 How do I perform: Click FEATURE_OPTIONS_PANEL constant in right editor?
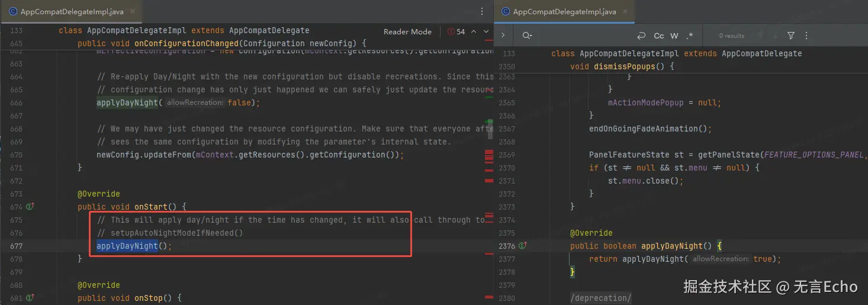pos(814,155)
